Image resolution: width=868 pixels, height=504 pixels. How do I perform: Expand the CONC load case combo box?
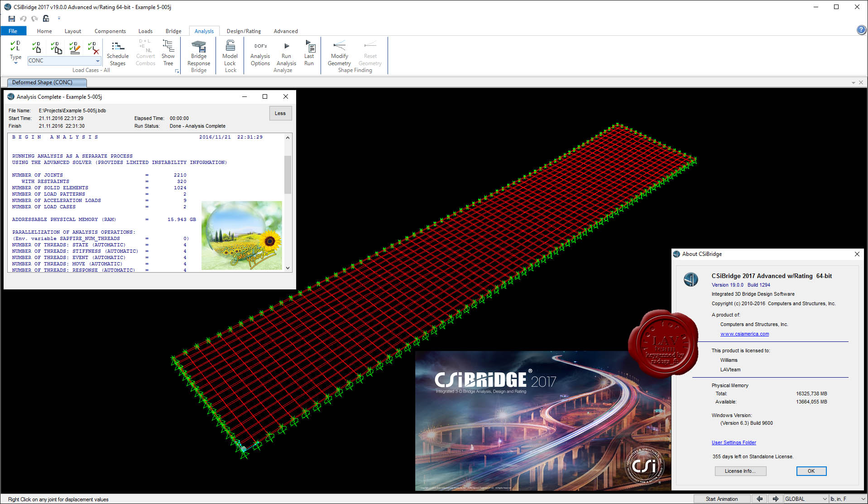click(97, 61)
